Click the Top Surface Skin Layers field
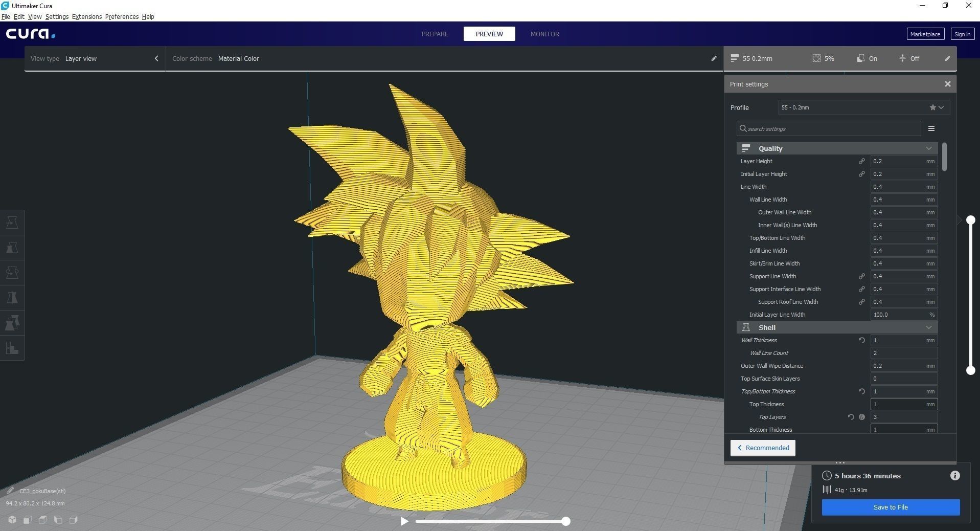This screenshot has height=531, width=980. pos(904,379)
